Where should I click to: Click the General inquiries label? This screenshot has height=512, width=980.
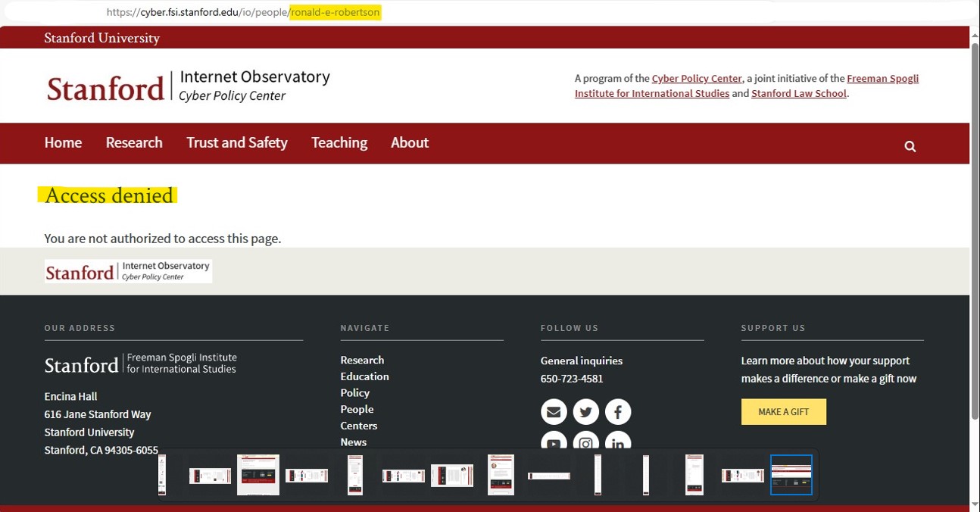(582, 361)
